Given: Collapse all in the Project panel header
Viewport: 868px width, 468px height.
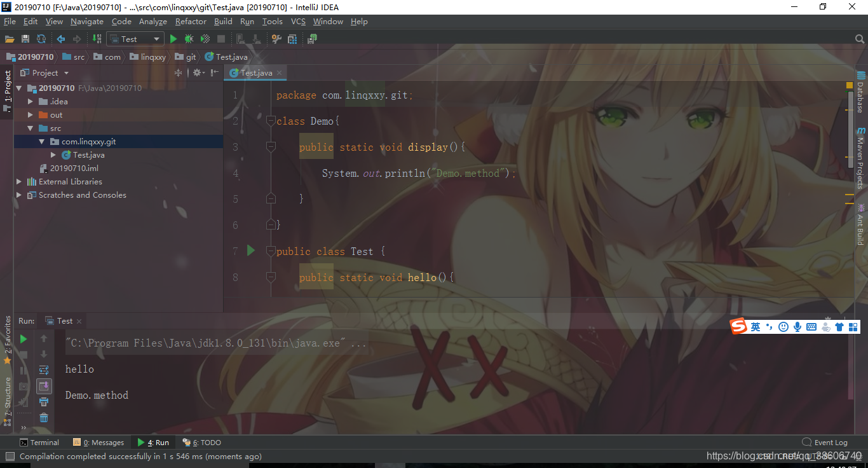Looking at the screenshot, I should click(x=178, y=72).
